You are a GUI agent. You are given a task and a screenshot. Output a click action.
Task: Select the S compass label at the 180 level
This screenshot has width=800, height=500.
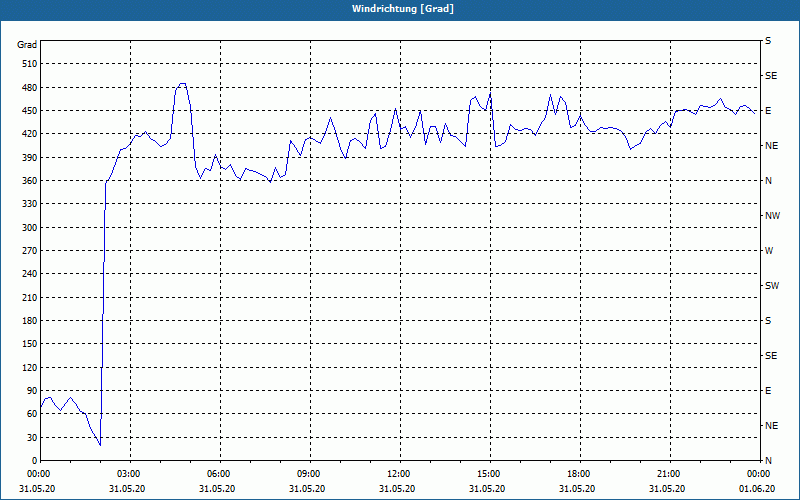click(768, 321)
